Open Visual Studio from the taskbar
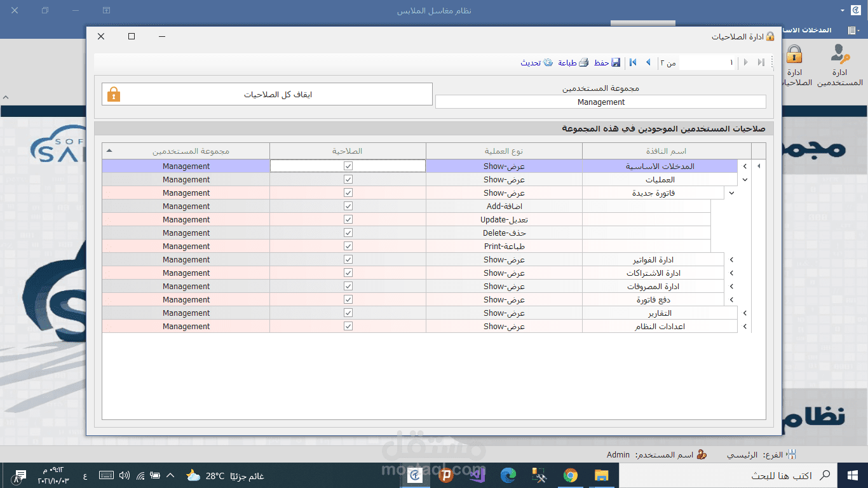 tap(477, 475)
